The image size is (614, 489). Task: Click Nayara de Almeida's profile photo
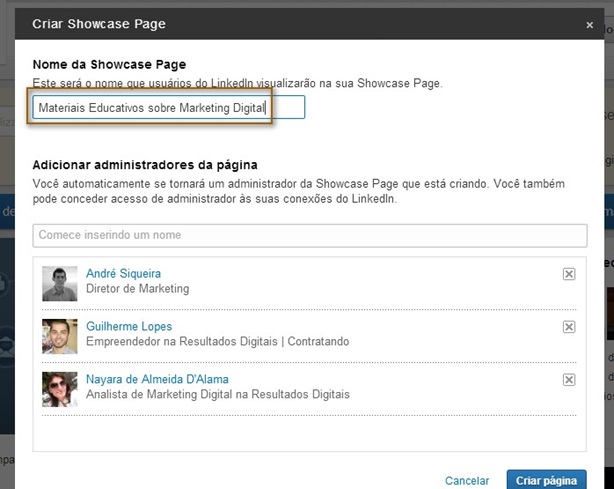60,389
